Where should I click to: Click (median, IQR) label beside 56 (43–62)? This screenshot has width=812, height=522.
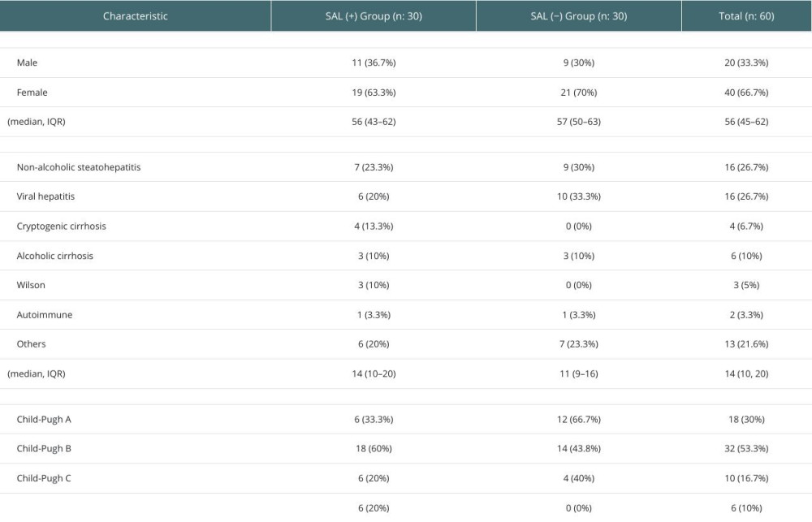(37, 122)
